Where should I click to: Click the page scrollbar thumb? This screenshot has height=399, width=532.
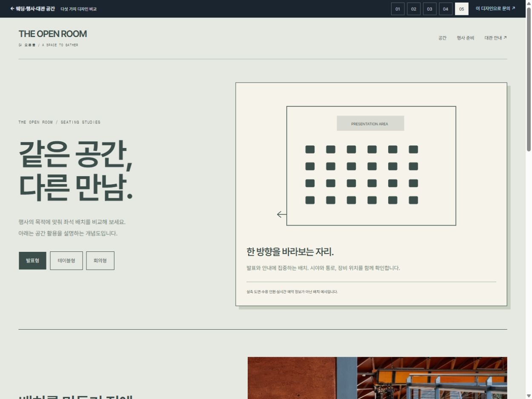pos(529,79)
